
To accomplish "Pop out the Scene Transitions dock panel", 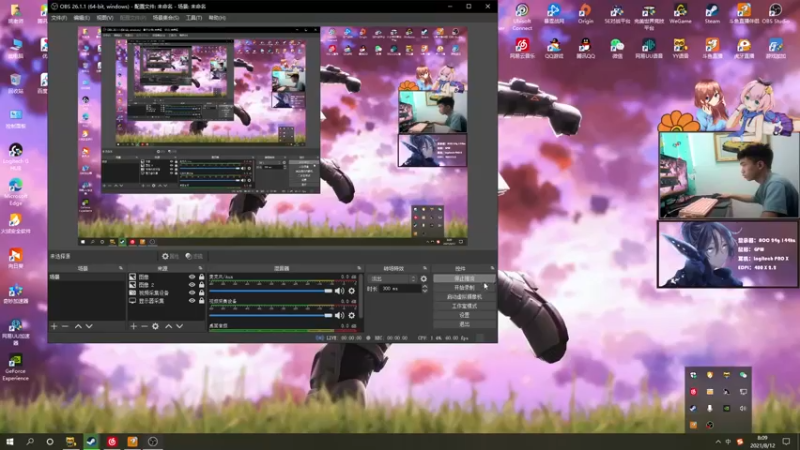I will [x=425, y=268].
